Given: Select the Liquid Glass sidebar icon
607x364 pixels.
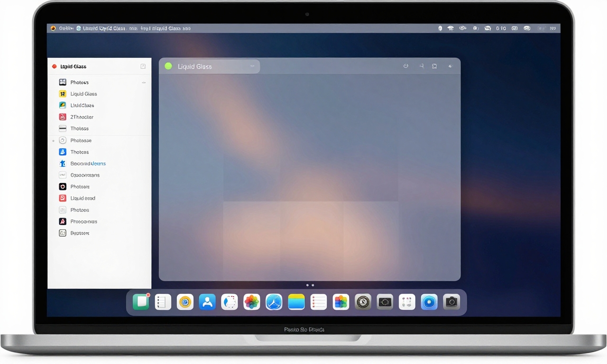Looking at the screenshot, I should tap(63, 93).
